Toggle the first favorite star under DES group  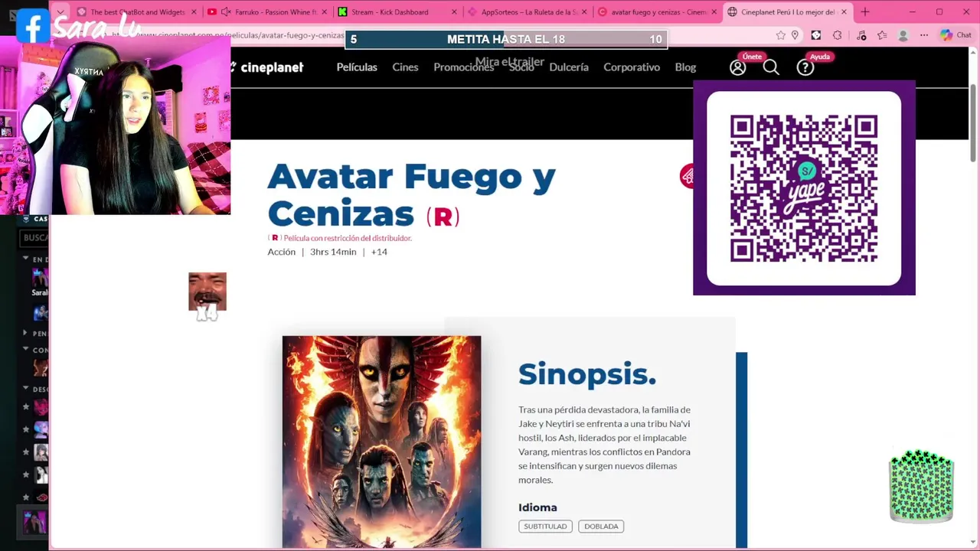[26, 407]
